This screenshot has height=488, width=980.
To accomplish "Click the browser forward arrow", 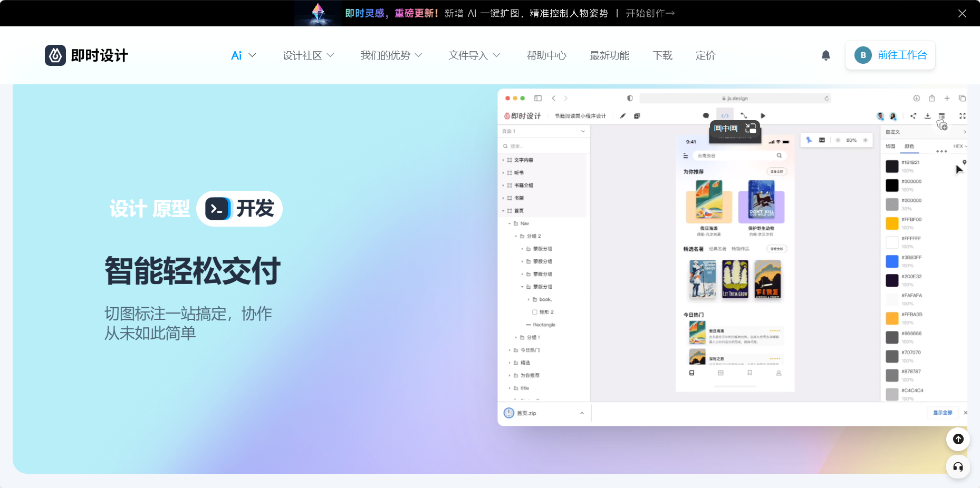I will [565, 98].
